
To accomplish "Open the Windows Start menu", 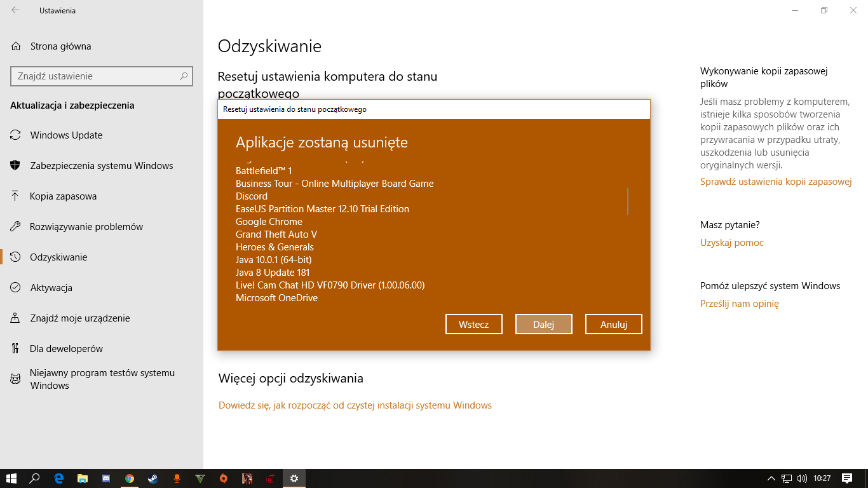I will tap(11, 478).
